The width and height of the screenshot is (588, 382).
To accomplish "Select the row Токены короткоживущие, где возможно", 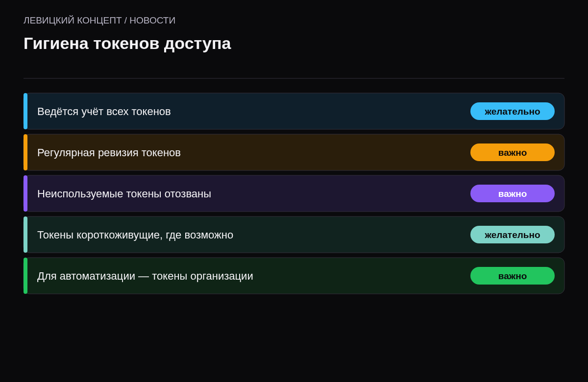I will [294, 235].
